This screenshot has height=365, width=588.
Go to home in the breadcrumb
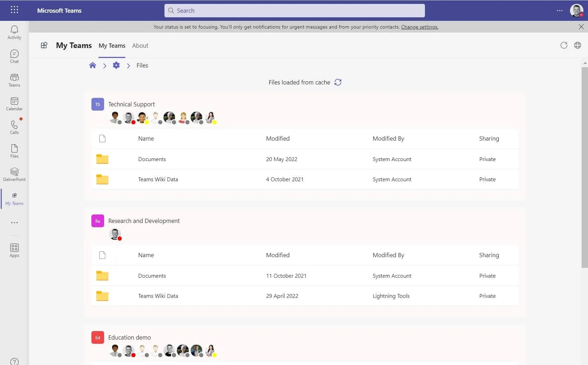pyautogui.click(x=92, y=65)
